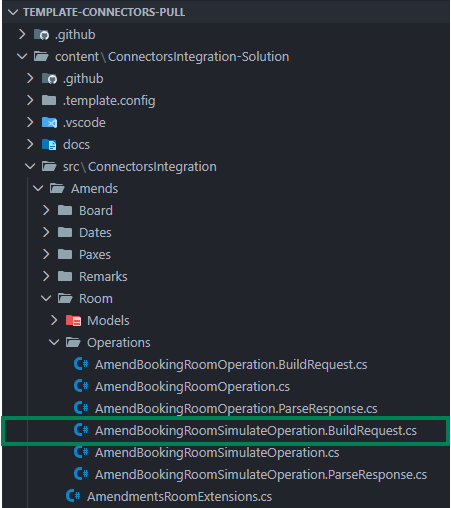
Task: Expand the .template.config folder chevron
Action: 30,100
